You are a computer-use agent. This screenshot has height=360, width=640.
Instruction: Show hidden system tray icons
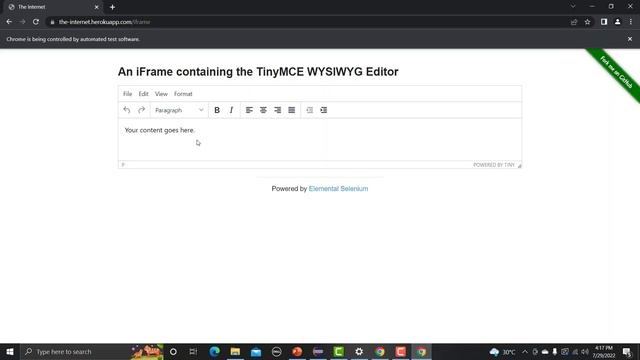[525, 351]
